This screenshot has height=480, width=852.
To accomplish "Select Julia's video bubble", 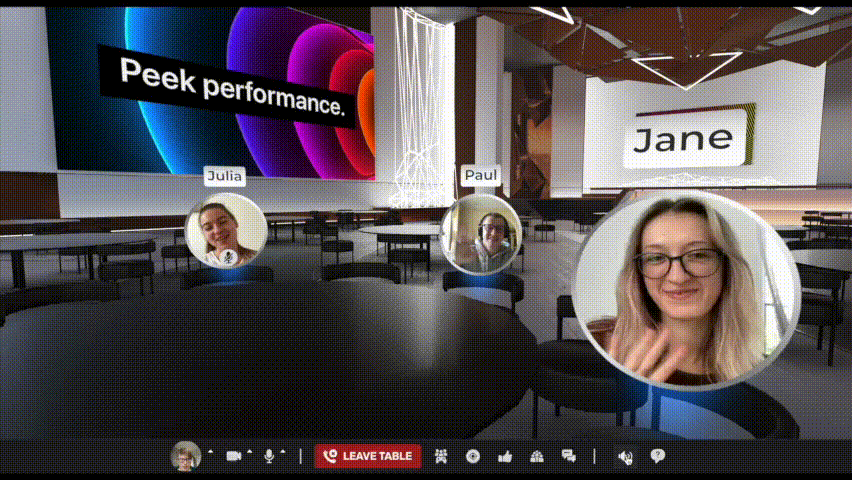I will 226,231.
